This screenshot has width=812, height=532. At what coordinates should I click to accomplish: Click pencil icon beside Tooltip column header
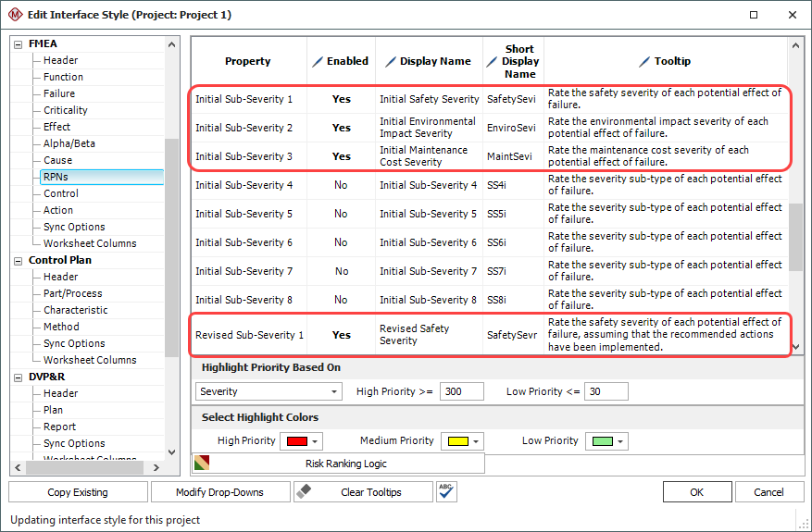(x=644, y=61)
